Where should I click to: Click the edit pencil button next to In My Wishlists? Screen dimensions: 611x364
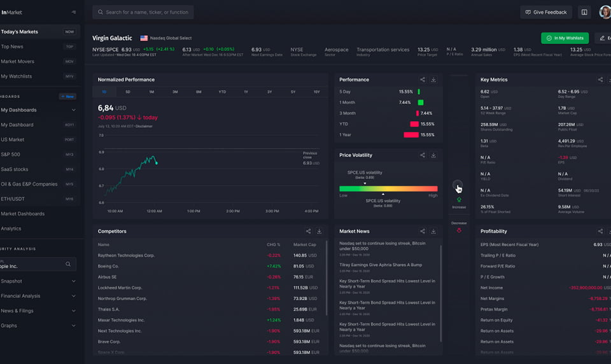click(603, 38)
